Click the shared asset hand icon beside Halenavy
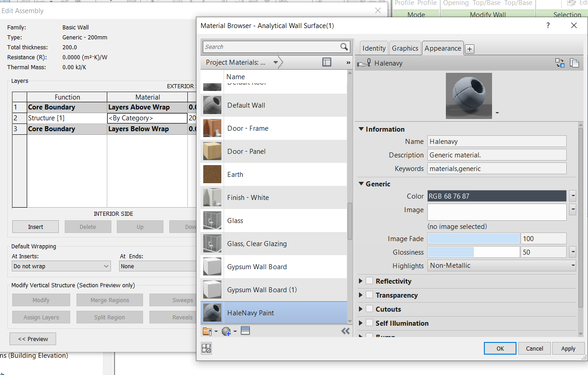 364,63
